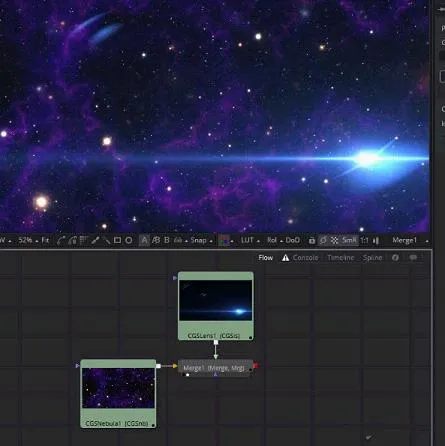The height and width of the screenshot is (446, 445).
Task: Select the wand mask tool icon
Action: [x=106, y=240]
